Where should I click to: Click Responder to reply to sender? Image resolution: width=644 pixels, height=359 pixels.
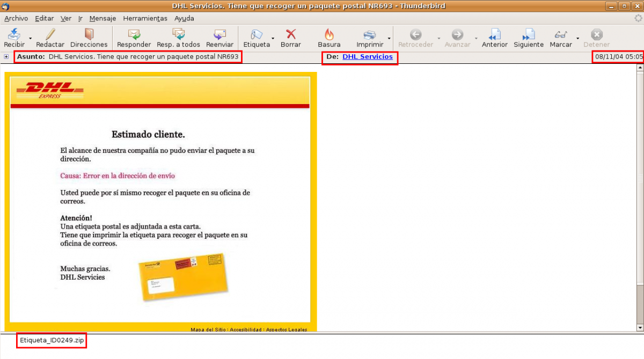[x=134, y=38]
